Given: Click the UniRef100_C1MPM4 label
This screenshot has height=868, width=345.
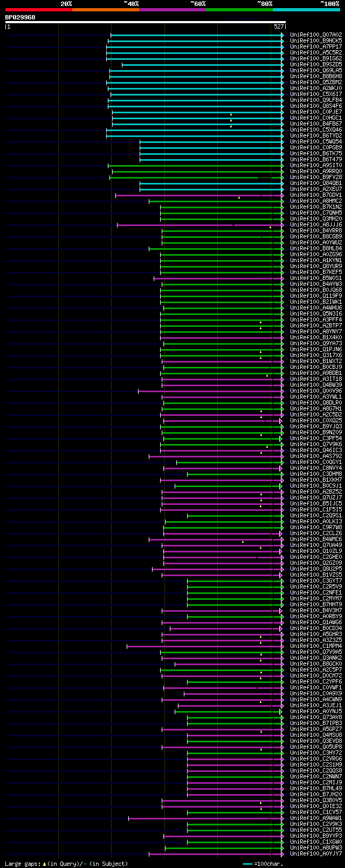Looking at the screenshot, I should pos(316,646).
